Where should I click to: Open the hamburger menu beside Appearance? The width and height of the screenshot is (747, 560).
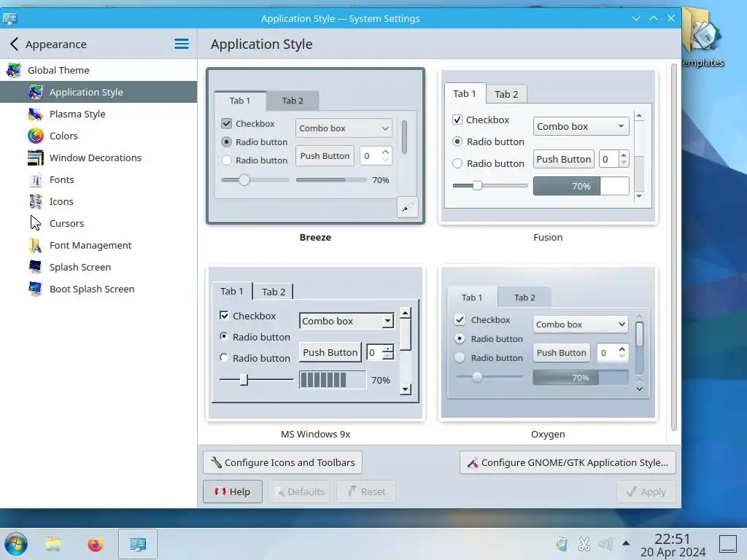[182, 44]
